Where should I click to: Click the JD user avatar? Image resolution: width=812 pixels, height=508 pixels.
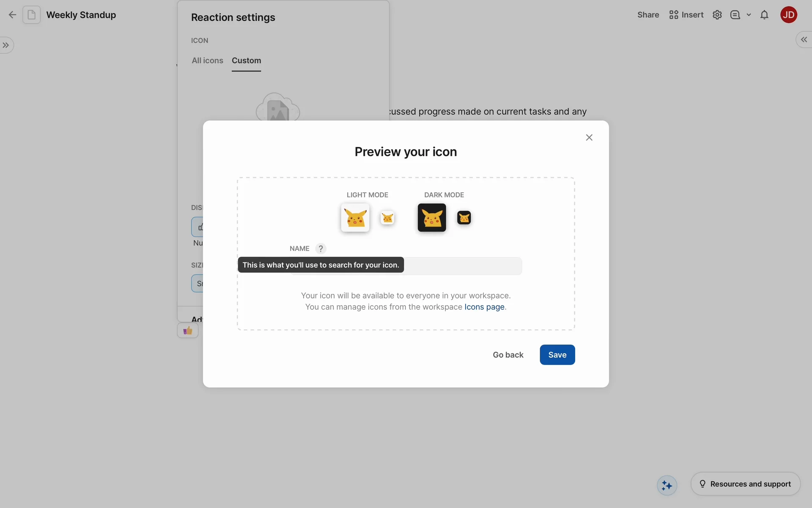coord(788,15)
